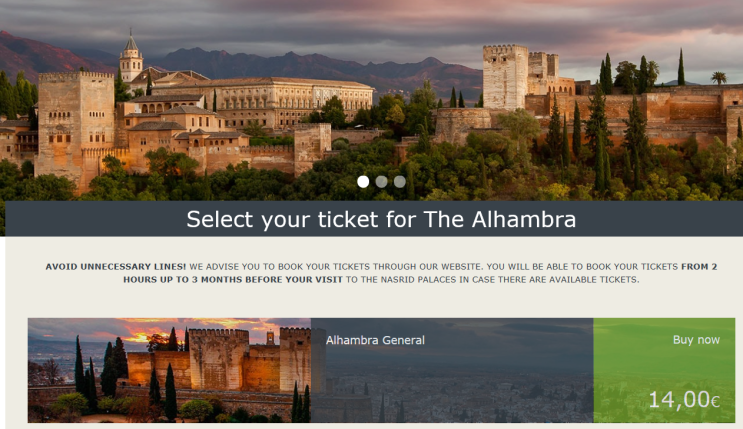743x429 pixels.
Task: Open the Alhambra General ticket title
Action: 375,340
